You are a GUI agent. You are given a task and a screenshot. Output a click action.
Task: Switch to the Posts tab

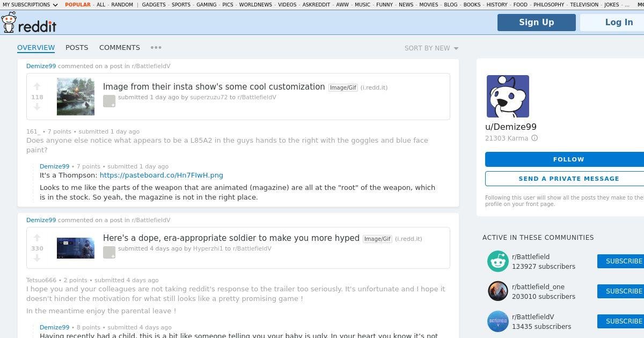click(x=77, y=48)
